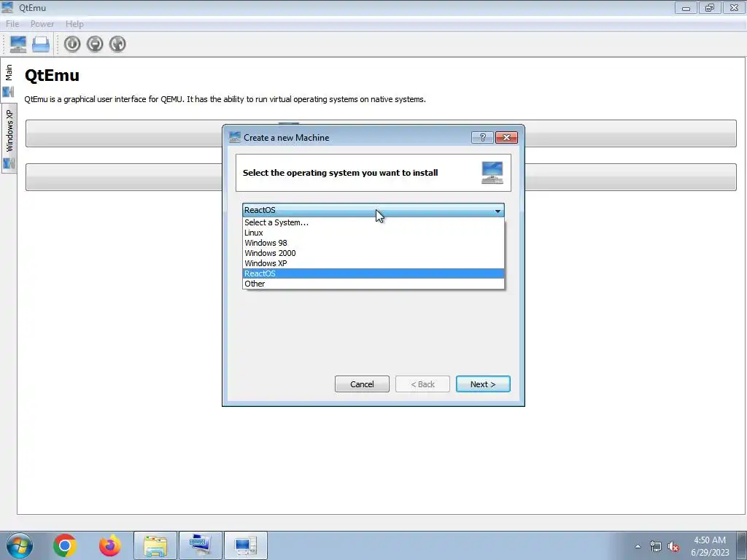The image size is (747, 560).
Task: Pick the 'Select a System...' entry
Action: [x=373, y=222]
